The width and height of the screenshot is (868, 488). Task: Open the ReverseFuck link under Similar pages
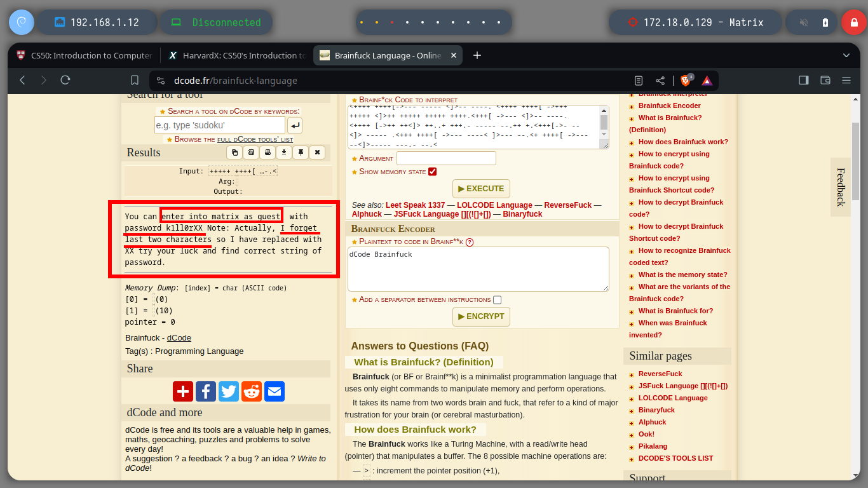[660, 374]
